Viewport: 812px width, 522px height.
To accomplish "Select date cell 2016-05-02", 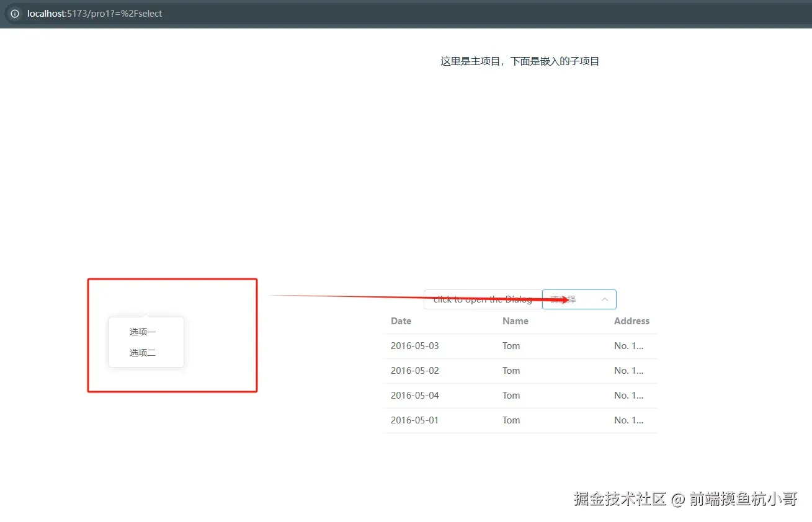I will click(x=414, y=371).
